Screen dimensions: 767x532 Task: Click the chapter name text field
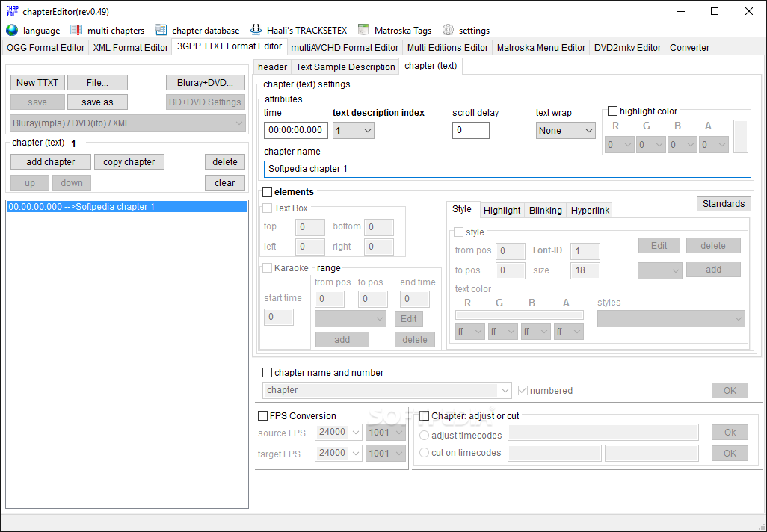pyautogui.click(x=507, y=169)
